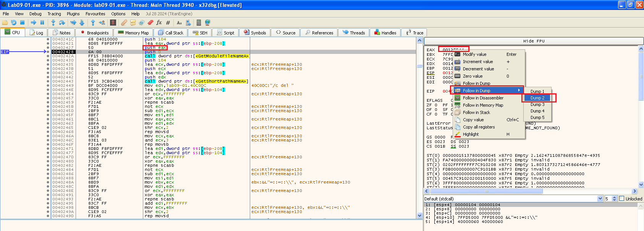Click the Step Into arrow icon

pyautogui.click(x=53, y=23)
